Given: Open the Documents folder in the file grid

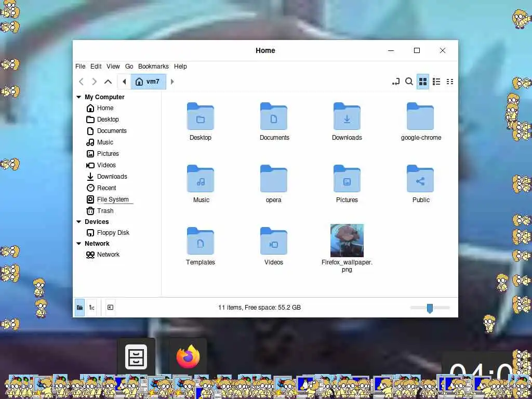Looking at the screenshot, I should pyautogui.click(x=273, y=116).
